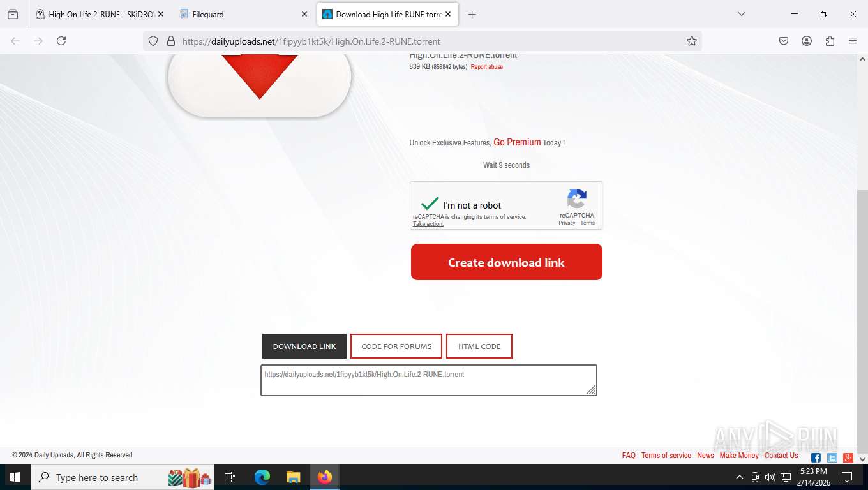
Task: Select CODE FOR FORUMS tab
Action: (396, 346)
